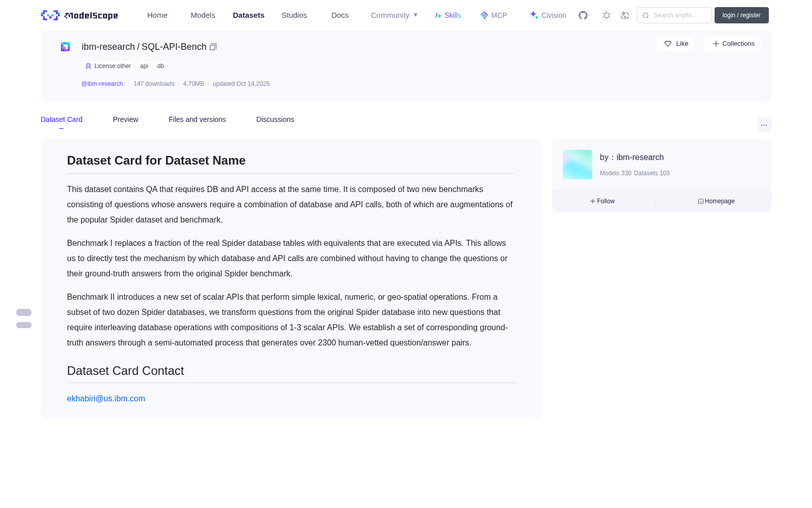The image size is (812, 508).
Task: Focus the Search anything input field
Action: click(x=674, y=15)
